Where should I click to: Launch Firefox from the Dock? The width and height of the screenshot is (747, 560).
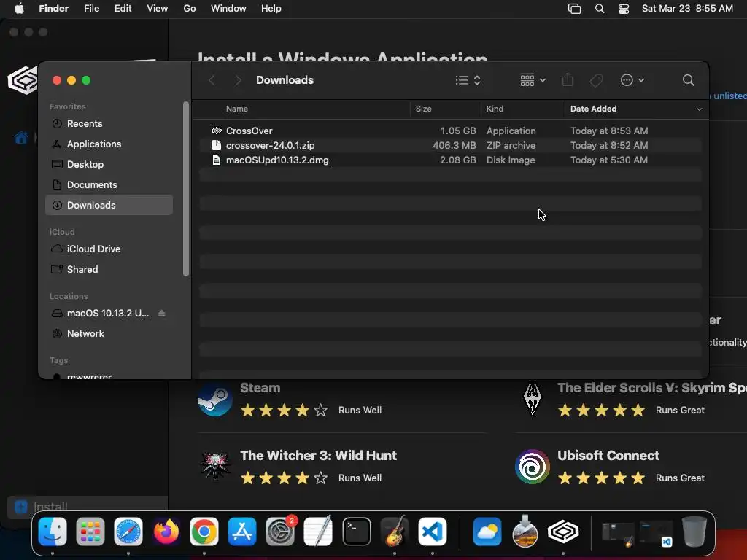[166, 532]
